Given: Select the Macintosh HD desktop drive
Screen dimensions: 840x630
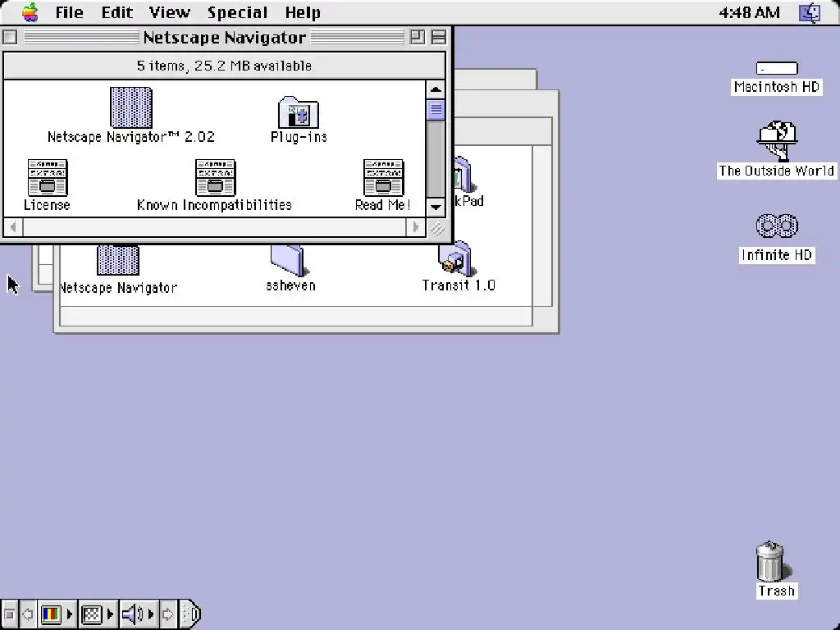Looking at the screenshot, I should pyautogui.click(x=777, y=68).
